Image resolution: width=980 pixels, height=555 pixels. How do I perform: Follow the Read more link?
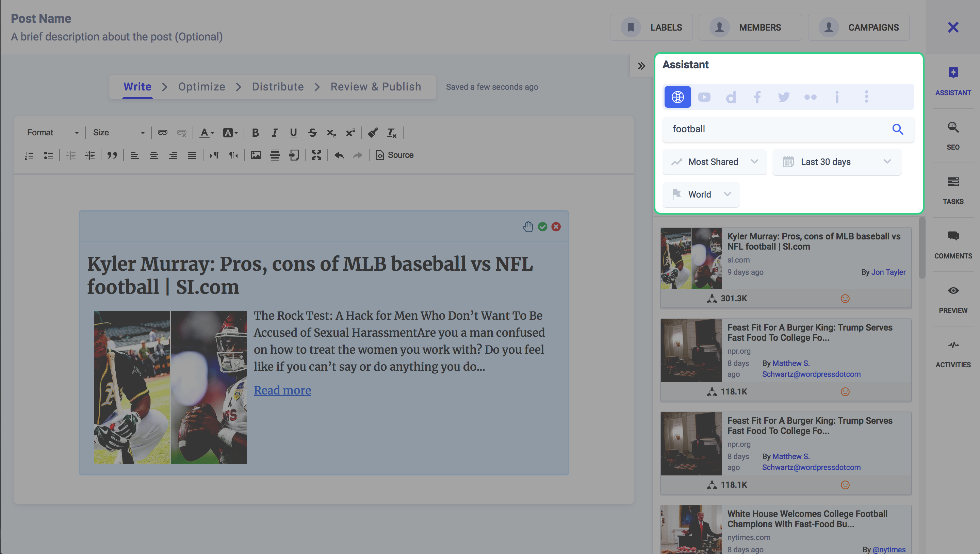[x=282, y=390]
